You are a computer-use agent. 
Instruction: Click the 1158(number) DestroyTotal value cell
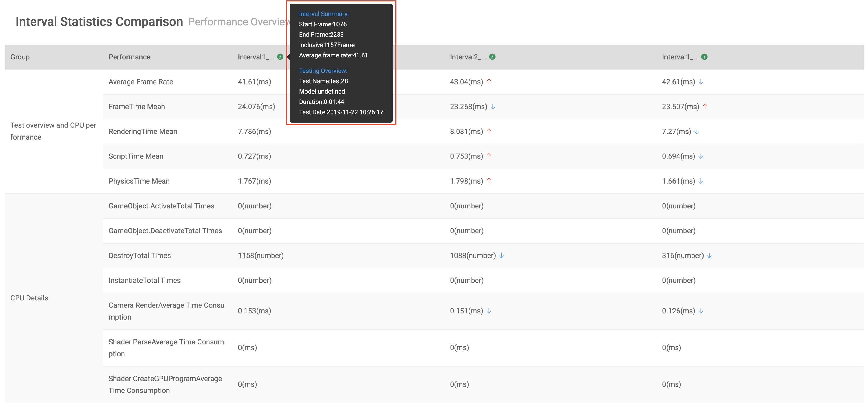point(260,256)
